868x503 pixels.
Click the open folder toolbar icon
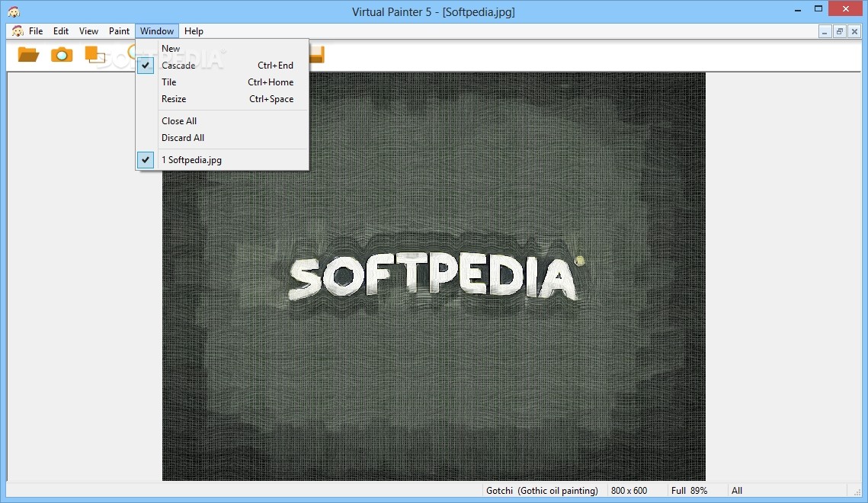(x=28, y=54)
